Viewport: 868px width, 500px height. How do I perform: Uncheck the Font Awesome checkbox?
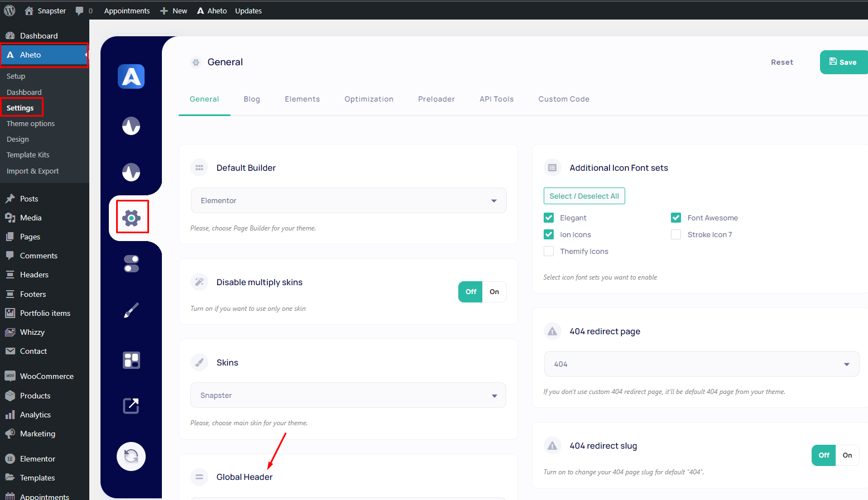[x=676, y=218]
